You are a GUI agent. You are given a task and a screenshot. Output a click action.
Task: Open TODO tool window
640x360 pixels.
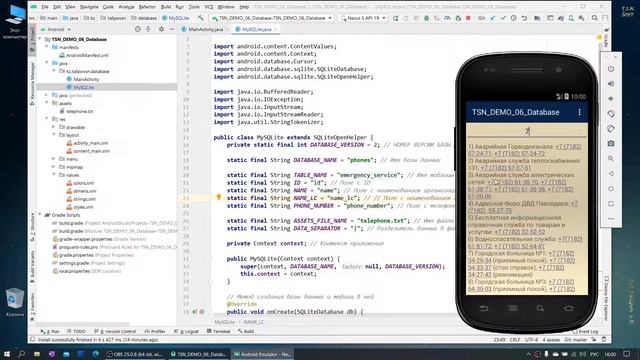76,331
